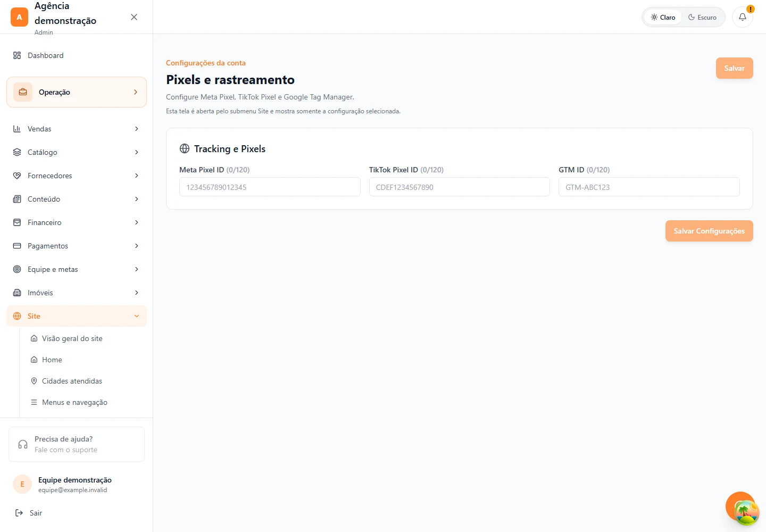Click the Conteúdo newspaper icon

tap(17, 199)
